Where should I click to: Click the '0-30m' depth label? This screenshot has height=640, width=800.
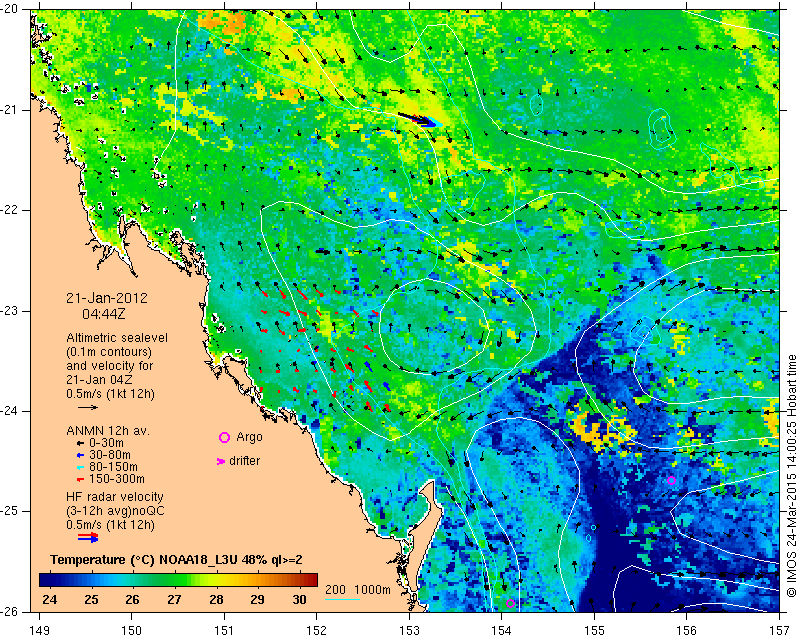(106, 442)
